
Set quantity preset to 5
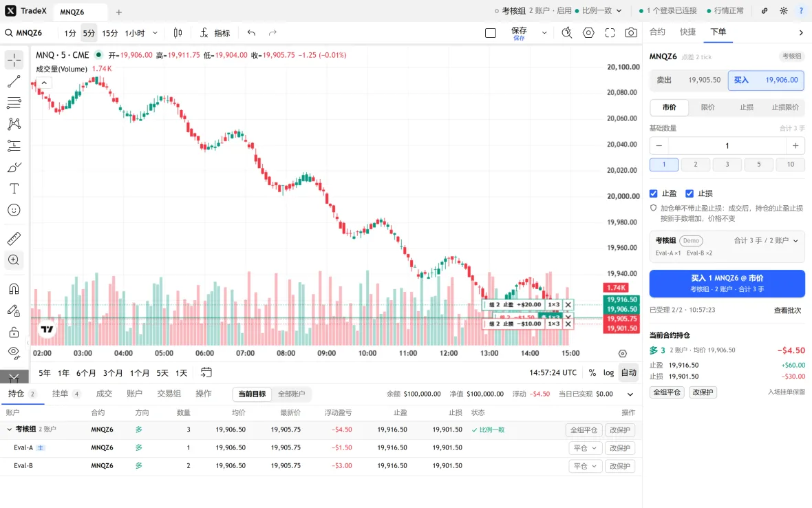click(x=758, y=165)
